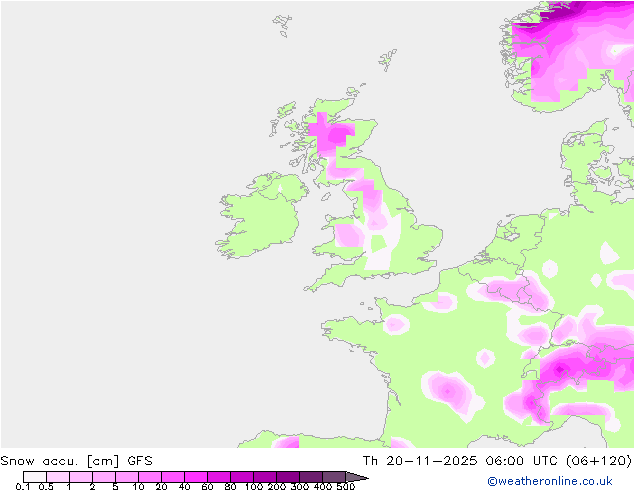Viewport: 634px width, 490px height.
Task: Click the Massif Central snow patch in France
Action: click(x=448, y=391)
